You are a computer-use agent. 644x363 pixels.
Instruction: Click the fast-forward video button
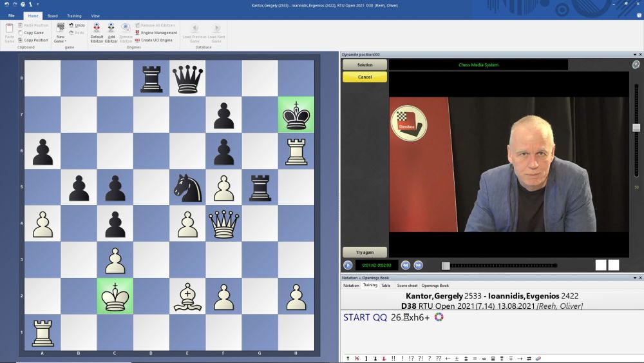click(x=418, y=265)
